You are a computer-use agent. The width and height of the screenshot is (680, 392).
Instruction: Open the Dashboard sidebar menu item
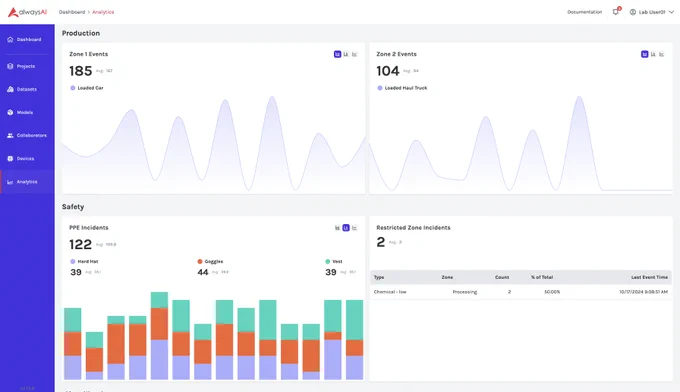[27, 39]
